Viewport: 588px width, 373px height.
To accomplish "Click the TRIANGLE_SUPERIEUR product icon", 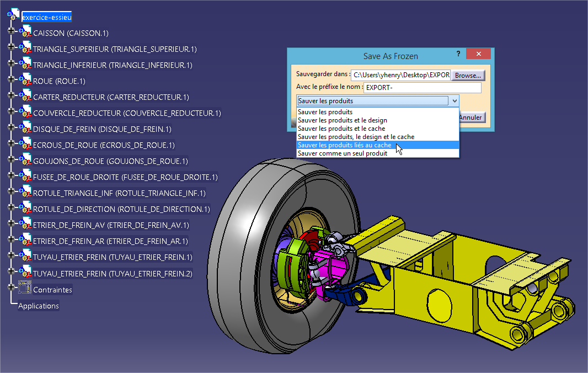I will pos(25,47).
